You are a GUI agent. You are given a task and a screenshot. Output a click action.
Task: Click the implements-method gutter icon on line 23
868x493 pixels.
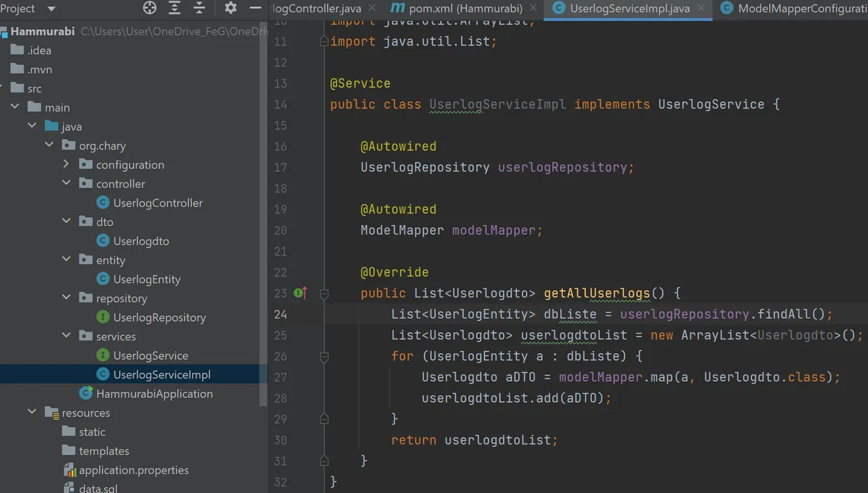301,293
